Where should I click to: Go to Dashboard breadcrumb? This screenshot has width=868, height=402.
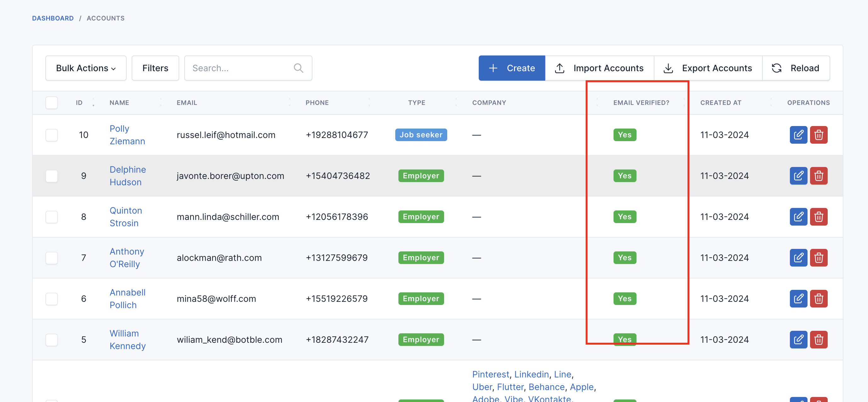point(53,18)
